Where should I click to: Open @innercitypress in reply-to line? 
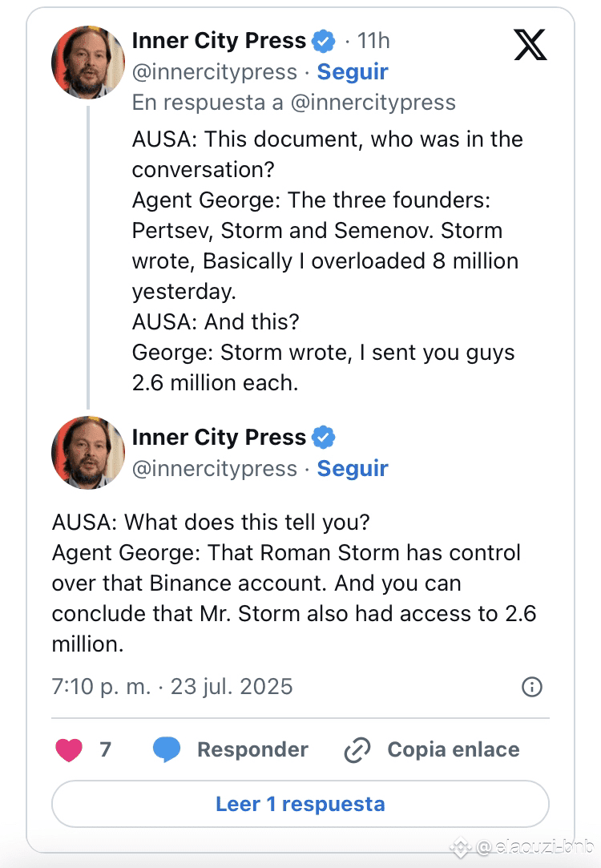[x=373, y=103]
